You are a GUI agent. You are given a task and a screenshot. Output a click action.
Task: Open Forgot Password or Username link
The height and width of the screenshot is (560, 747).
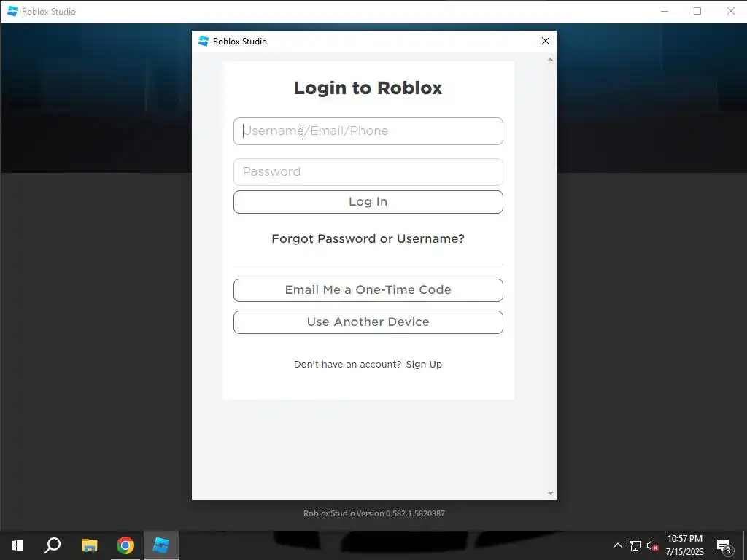click(x=368, y=238)
